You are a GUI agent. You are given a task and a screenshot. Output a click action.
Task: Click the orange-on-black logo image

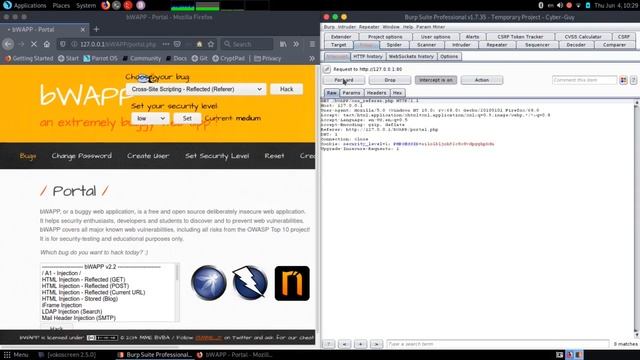point(292,283)
